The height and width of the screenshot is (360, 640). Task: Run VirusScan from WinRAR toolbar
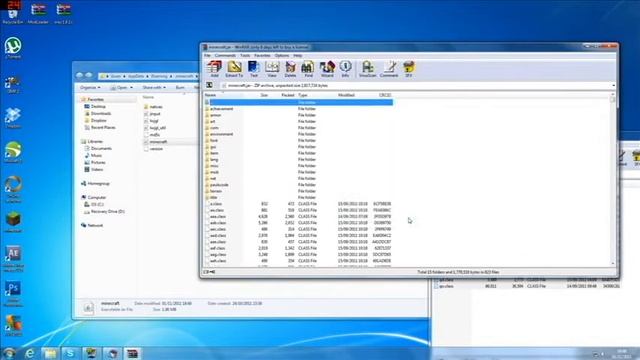coord(367,69)
